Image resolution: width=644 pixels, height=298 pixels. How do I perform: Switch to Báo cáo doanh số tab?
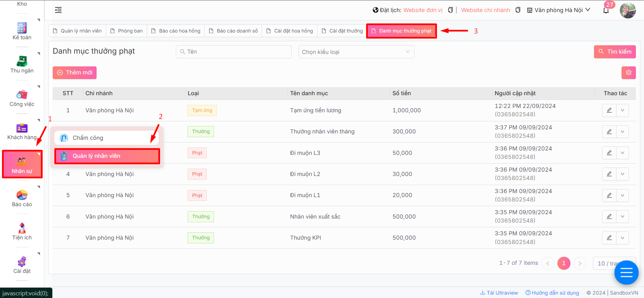[x=233, y=31]
